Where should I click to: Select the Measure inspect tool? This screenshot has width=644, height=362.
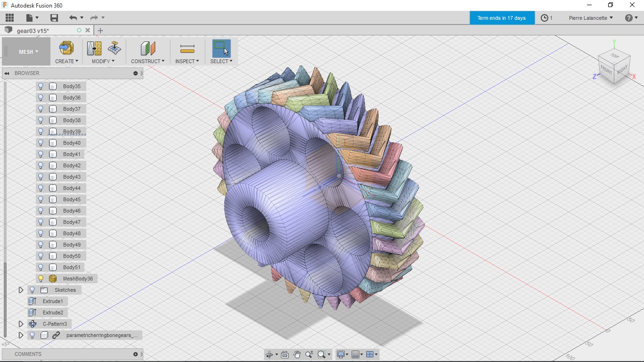click(x=187, y=48)
